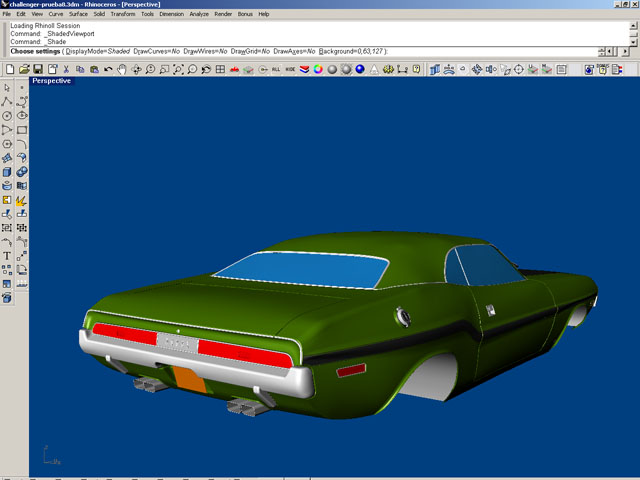Click the Zoom selected magnifier icon
Screen dimensions: 640x480
(x=192, y=69)
